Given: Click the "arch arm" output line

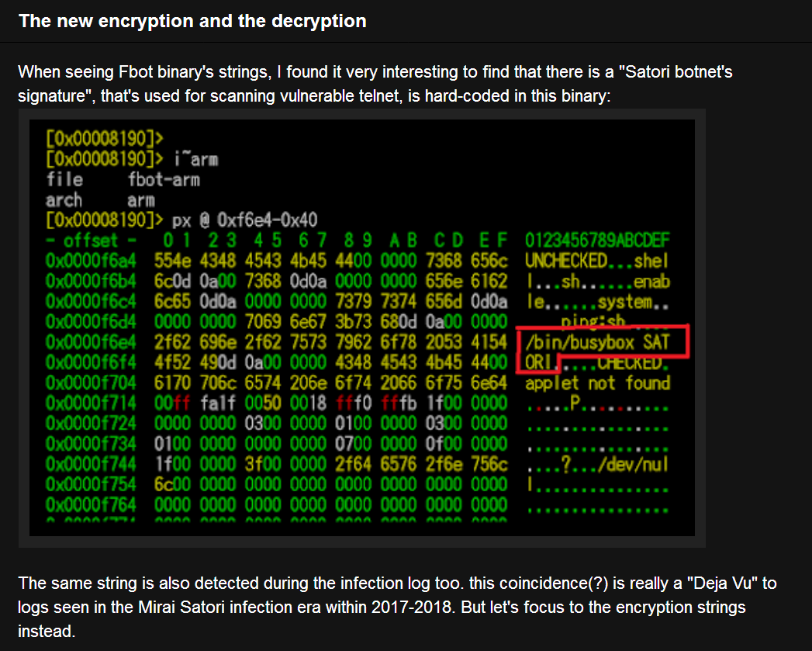Looking at the screenshot, I should 99,199.
